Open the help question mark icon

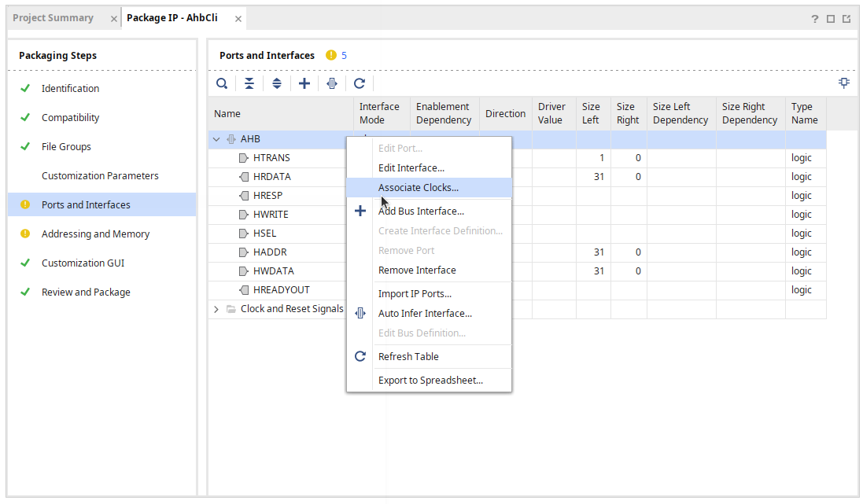pyautogui.click(x=815, y=19)
